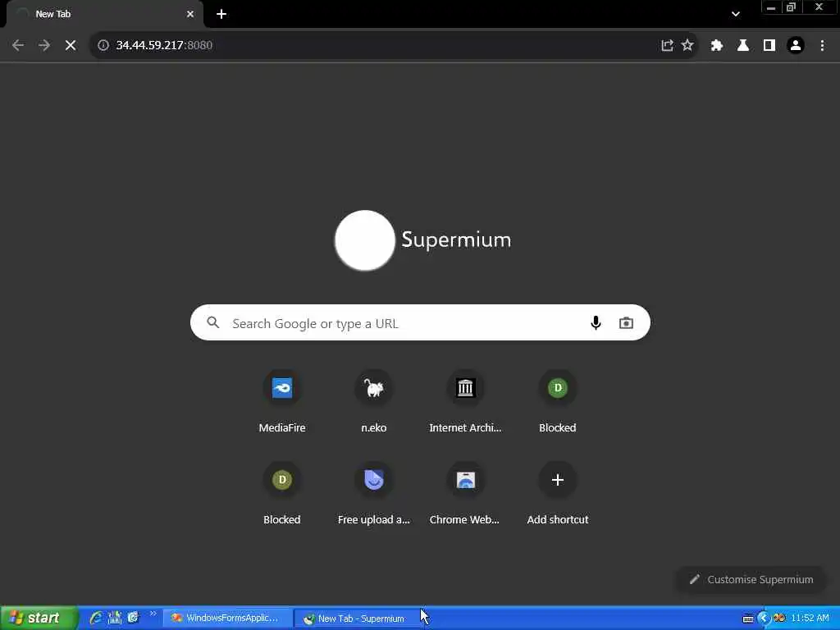Image resolution: width=840 pixels, height=630 pixels.
Task: Open the n.eko shortcut
Action: point(374,401)
